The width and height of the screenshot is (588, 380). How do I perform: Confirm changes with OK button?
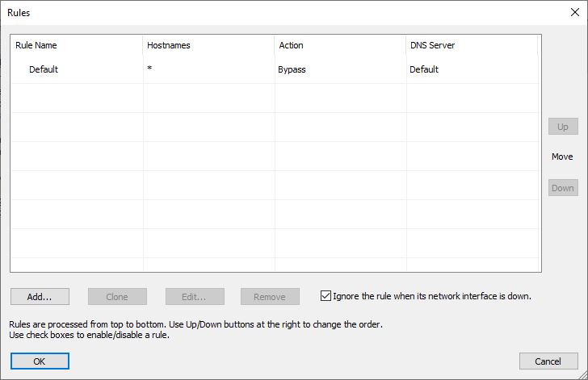[40, 361]
